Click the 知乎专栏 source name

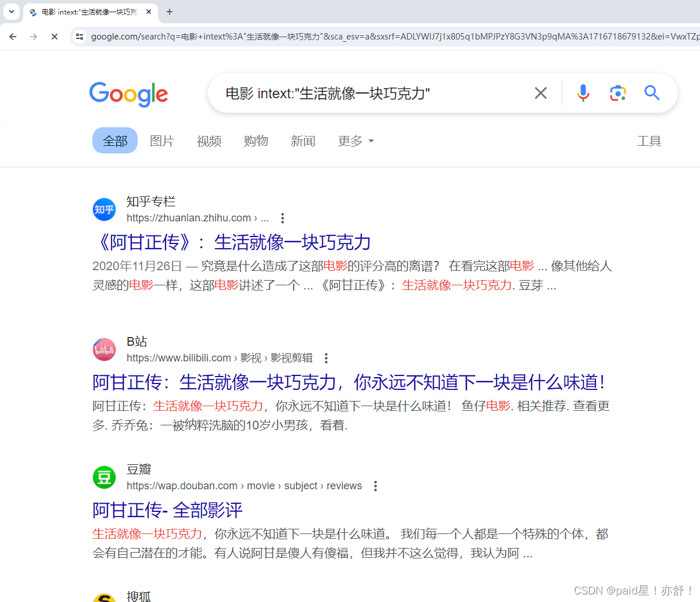point(151,202)
